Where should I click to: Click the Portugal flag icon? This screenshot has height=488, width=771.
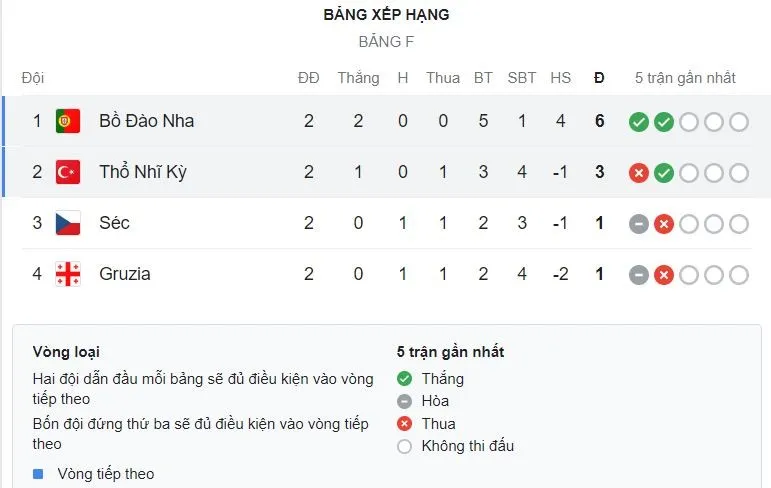point(68,121)
